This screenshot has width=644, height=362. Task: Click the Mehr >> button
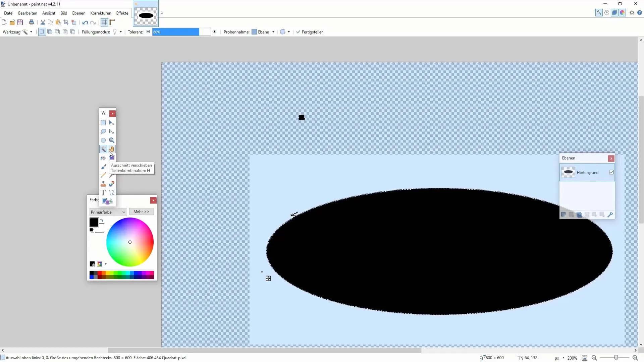click(x=142, y=212)
